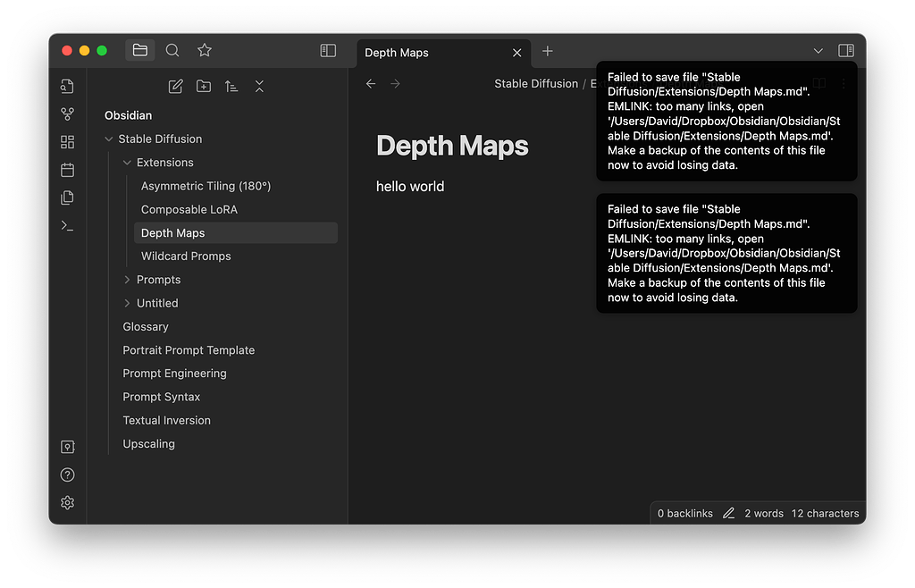Screen dimensions: 915x588
Task: Open the vault switcher icon
Action: 67,447
